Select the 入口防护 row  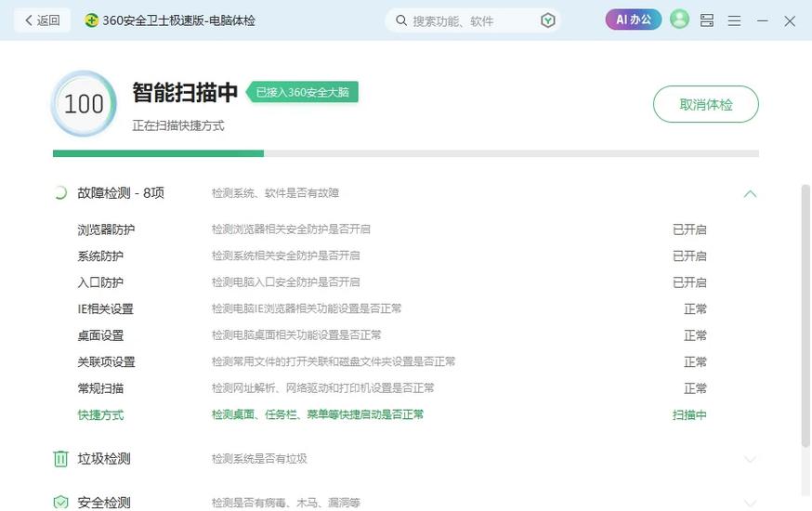click(392, 282)
